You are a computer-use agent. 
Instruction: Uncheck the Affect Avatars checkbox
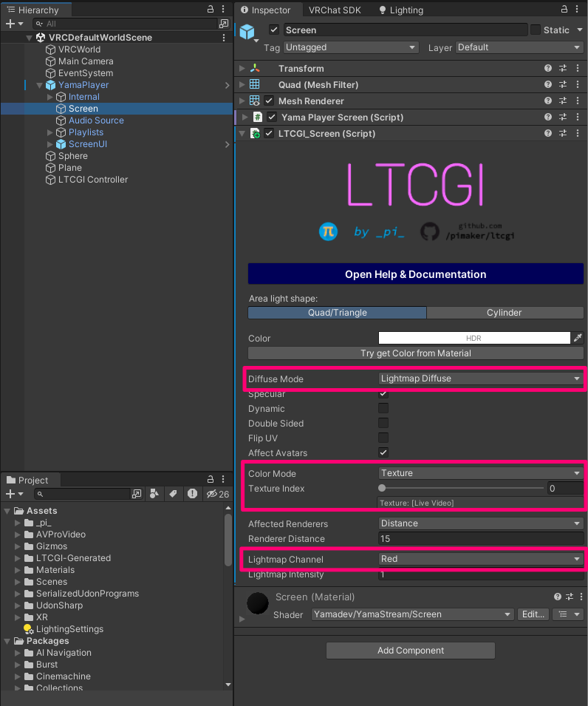point(383,452)
